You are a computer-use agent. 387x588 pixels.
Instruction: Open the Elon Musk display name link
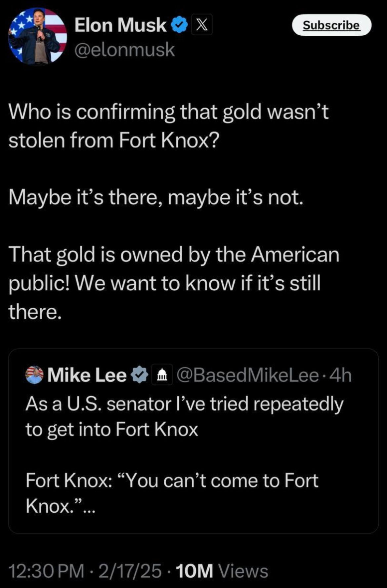[x=120, y=25]
